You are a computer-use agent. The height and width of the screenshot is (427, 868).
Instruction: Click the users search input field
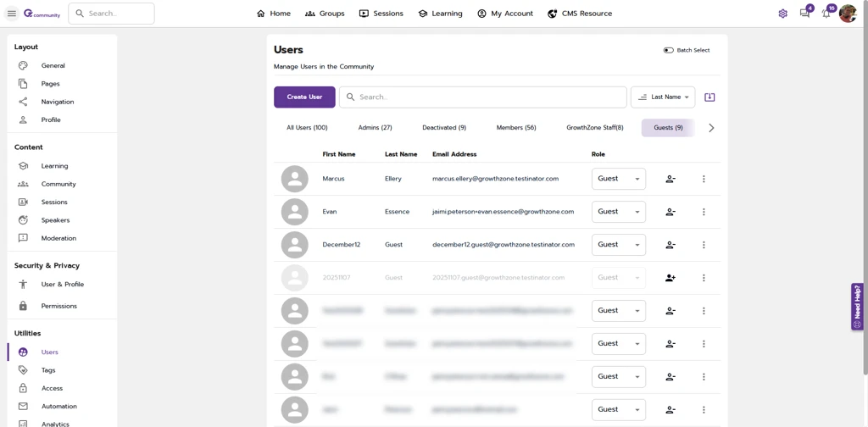pyautogui.click(x=483, y=97)
